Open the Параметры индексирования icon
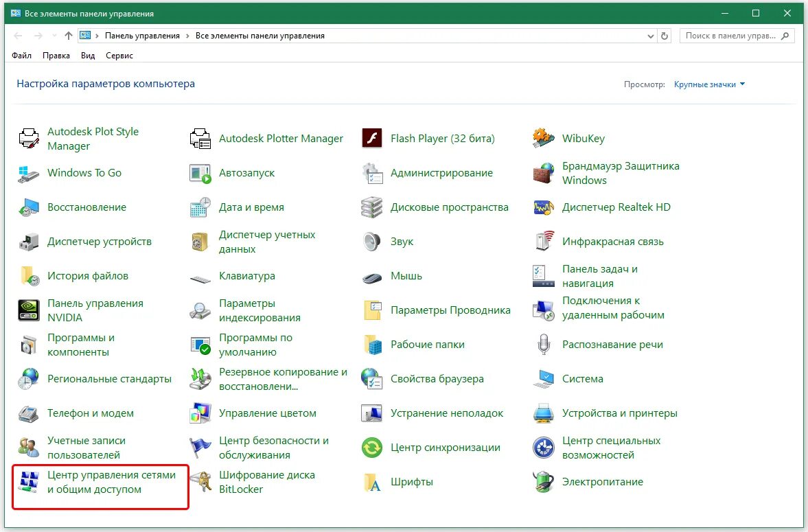The width and height of the screenshot is (808, 532). pos(200,310)
